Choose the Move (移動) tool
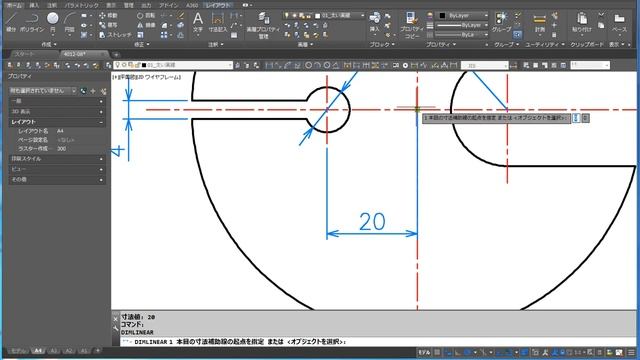 108,16
